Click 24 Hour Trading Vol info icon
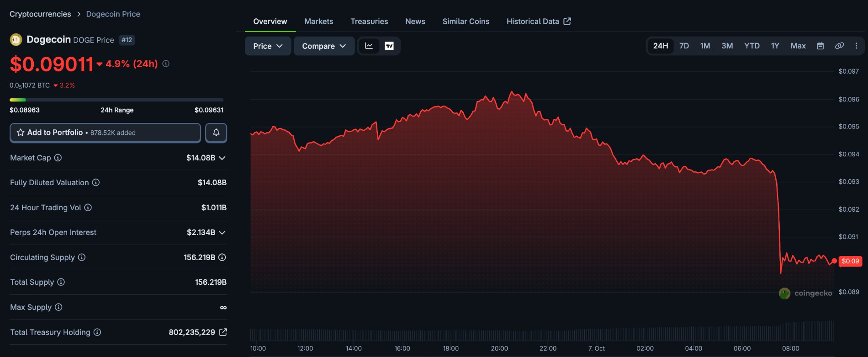This screenshot has width=868, height=357. click(88, 208)
